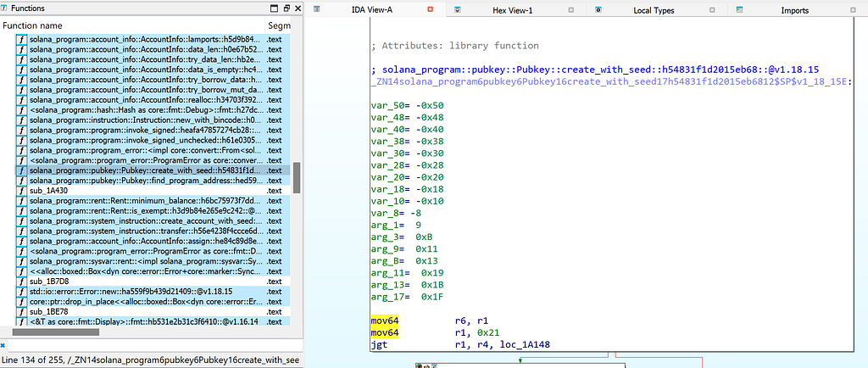Click the Functions filter input field
Screen dimensions: 868x368
154,345
